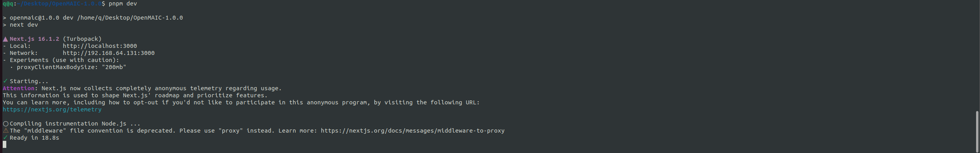Click the ~/Desktop/OpenMAIC-1.0.0 prompt path
This screenshot has width=980, height=153.
59,4
